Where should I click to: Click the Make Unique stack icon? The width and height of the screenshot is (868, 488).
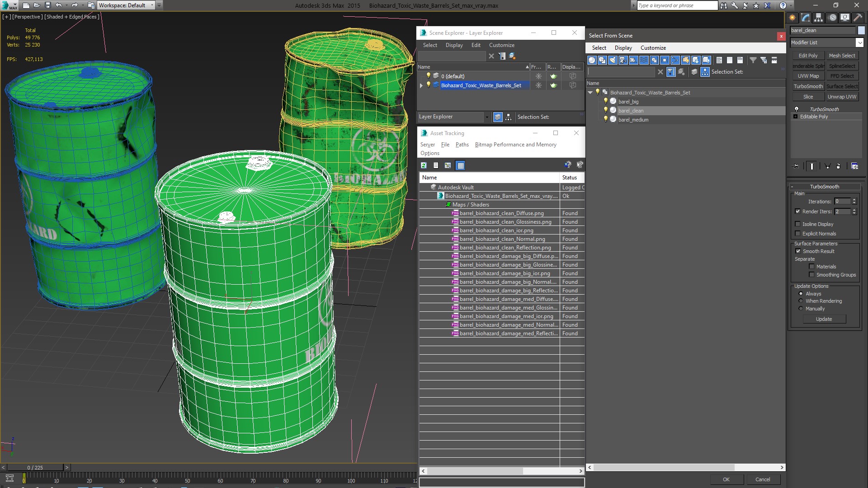827,166
